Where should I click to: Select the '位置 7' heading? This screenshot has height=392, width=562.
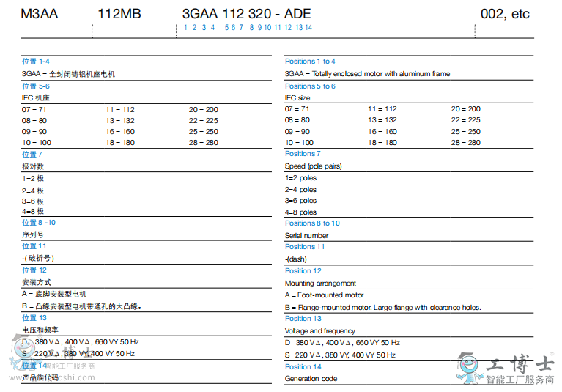(32, 155)
